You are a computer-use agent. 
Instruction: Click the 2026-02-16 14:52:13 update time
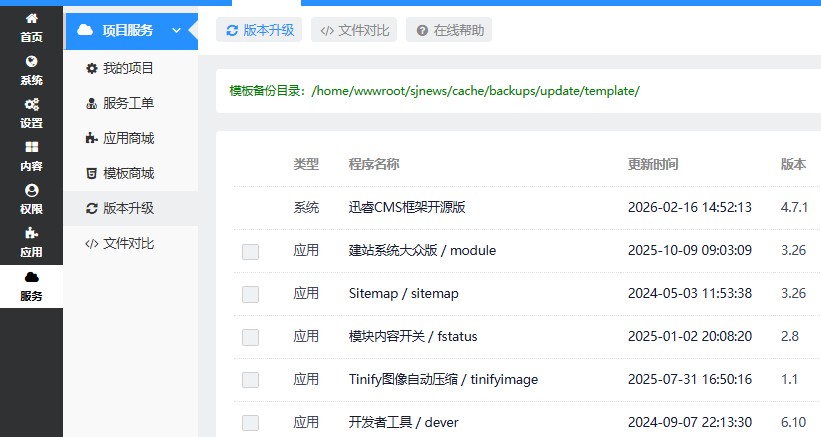(x=690, y=207)
